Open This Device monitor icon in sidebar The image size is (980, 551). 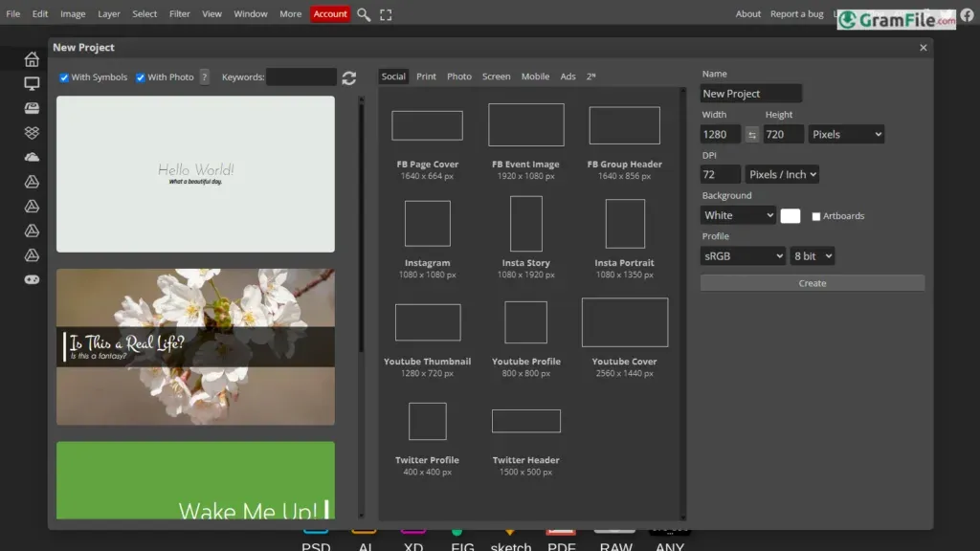[32, 83]
